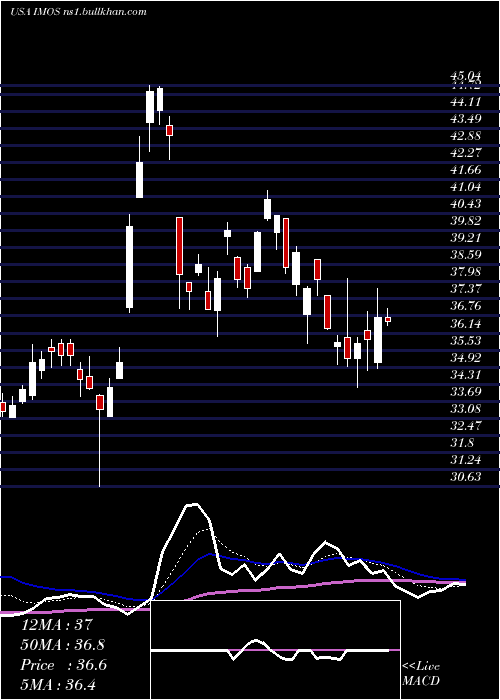Click the 39.82 price axis label
The width and height of the screenshot is (500, 700).
[x=465, y=221]
